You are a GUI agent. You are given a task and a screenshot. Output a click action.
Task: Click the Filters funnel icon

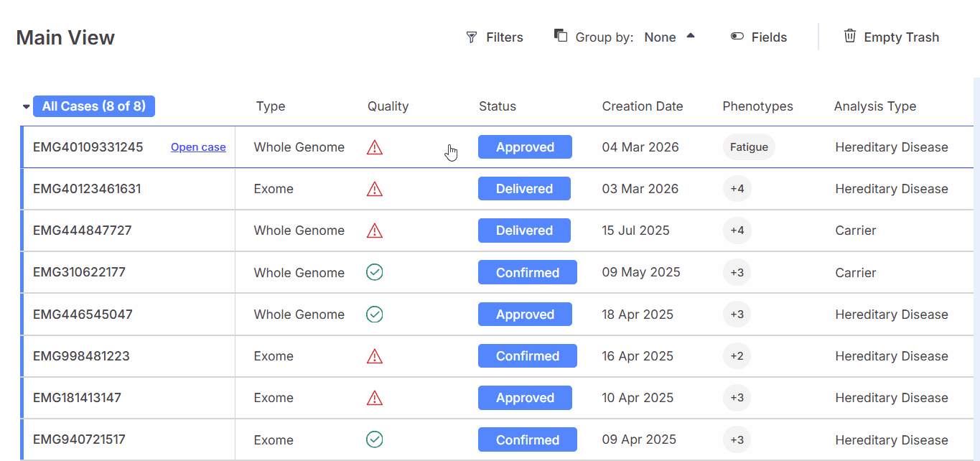[x=472, y=37]
